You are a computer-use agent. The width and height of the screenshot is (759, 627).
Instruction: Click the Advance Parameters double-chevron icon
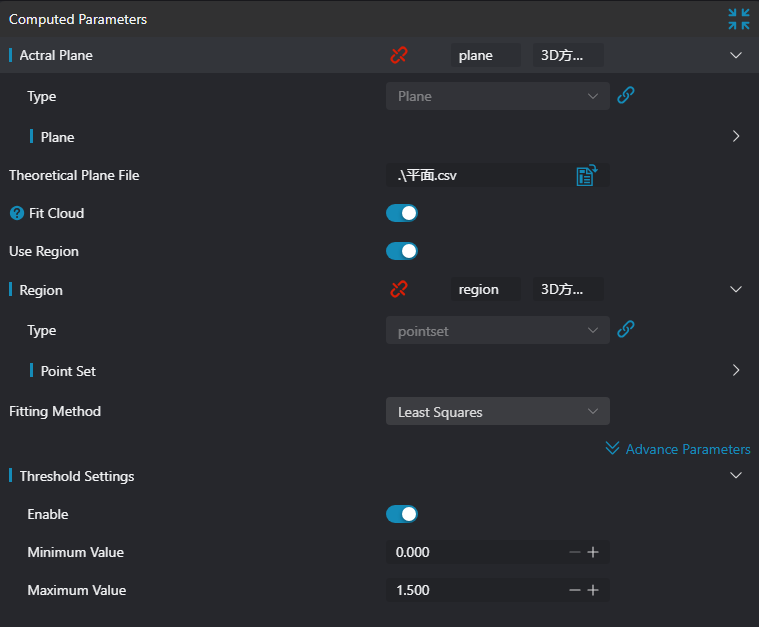click(612, 448)
